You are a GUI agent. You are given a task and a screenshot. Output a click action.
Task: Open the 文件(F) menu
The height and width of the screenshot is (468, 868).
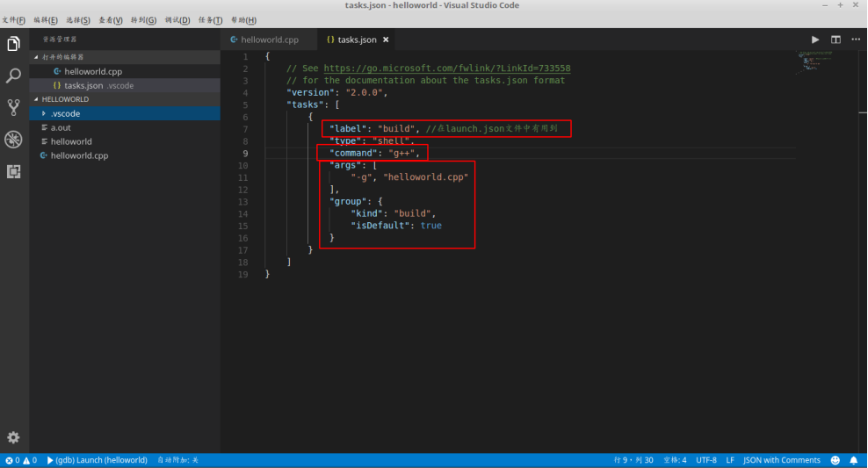click(13, 20)
